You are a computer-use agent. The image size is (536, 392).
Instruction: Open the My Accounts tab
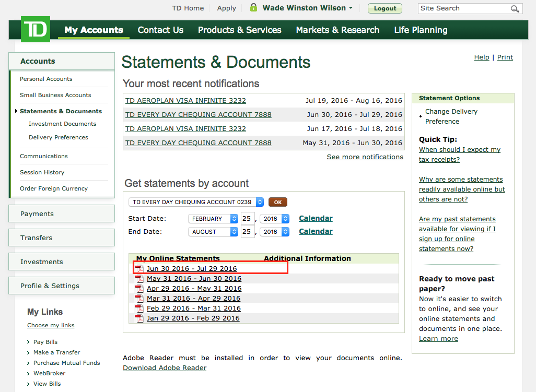point(94,30)
